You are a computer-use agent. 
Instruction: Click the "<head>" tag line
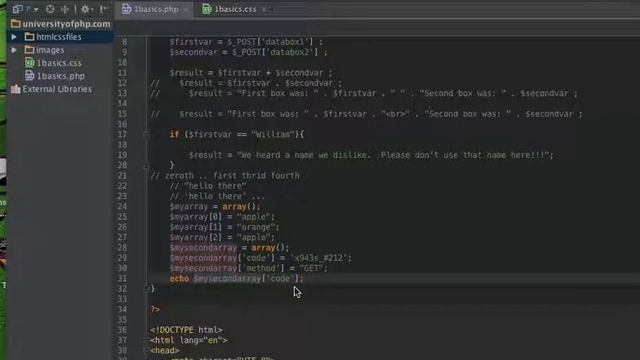(164, 350)
